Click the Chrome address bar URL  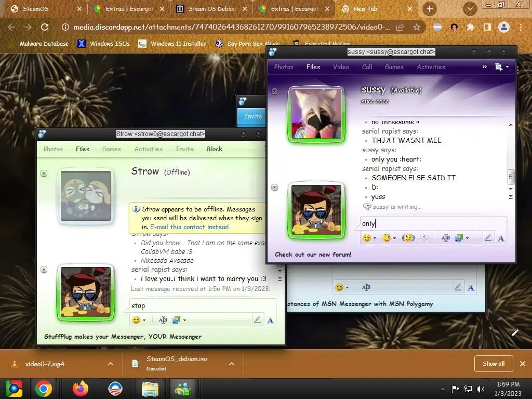(x=231, y=27)
